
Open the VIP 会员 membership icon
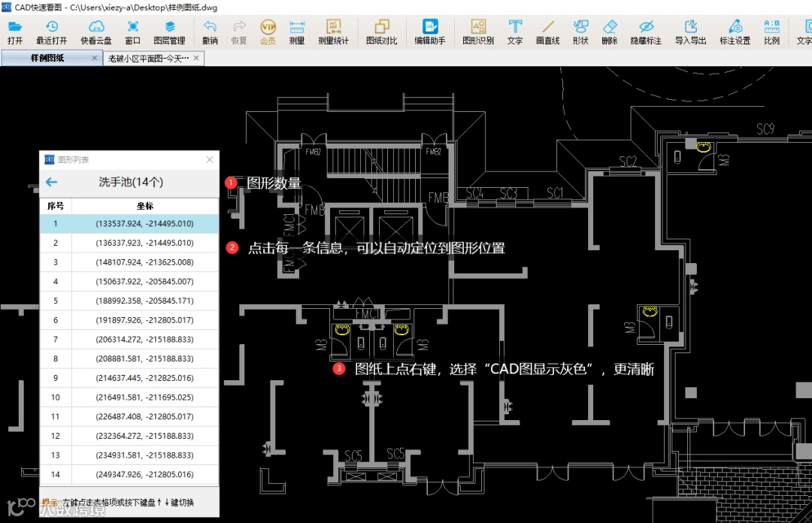click(x=268, y=32)
